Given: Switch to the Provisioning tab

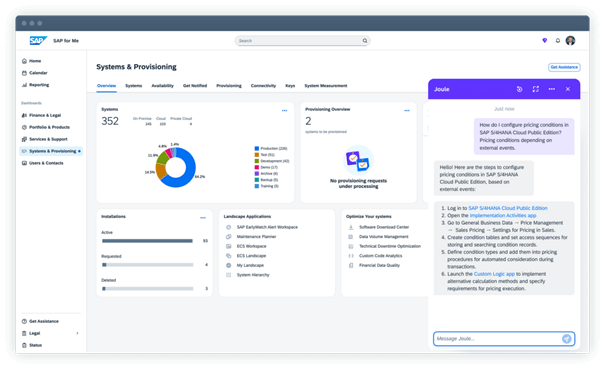Looking at the screenshot, I should [x=229, y=86].
